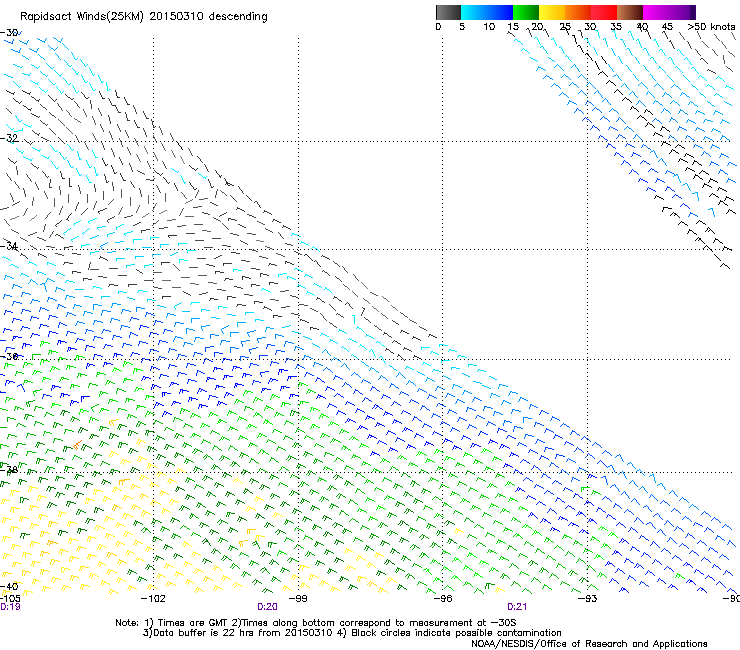
Task: Click the legend label '25'
Action: (565, 27)
